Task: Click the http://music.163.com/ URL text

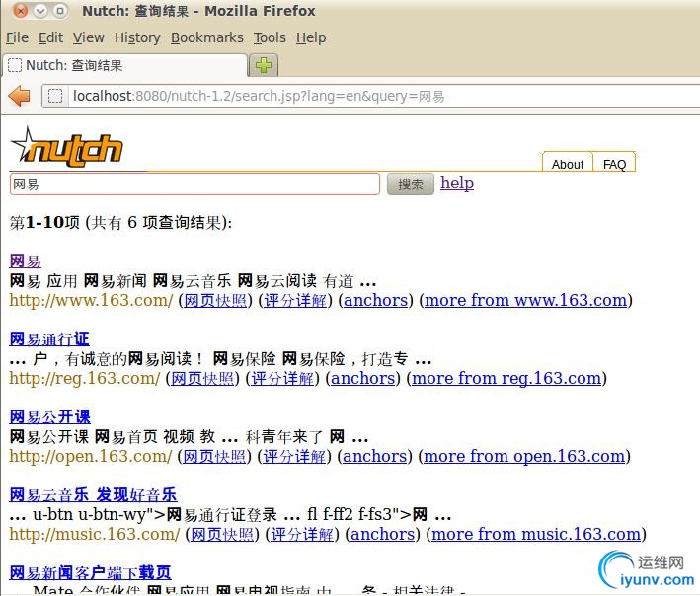Action: click(95, 535)
